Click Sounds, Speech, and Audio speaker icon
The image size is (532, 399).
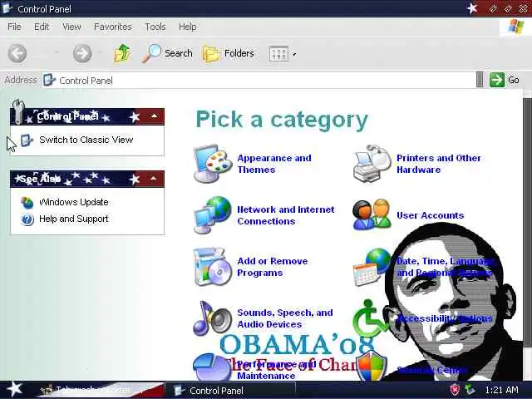coord(213,318)
